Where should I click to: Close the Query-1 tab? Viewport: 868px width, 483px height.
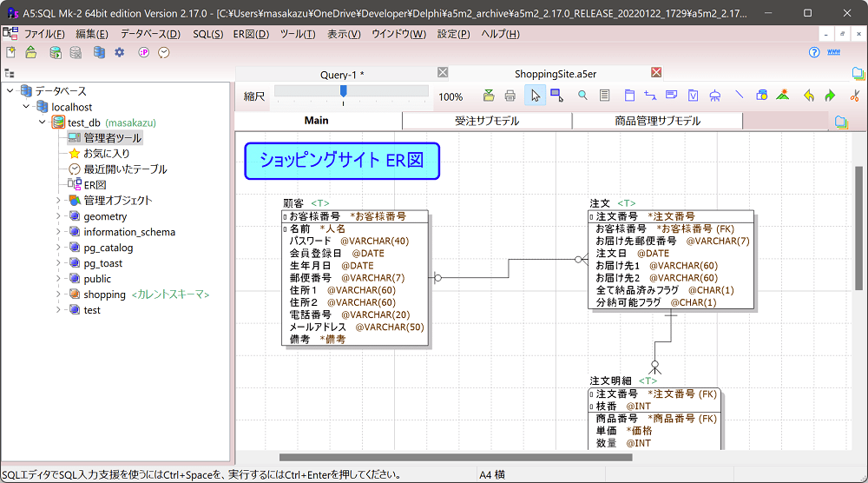443,72
